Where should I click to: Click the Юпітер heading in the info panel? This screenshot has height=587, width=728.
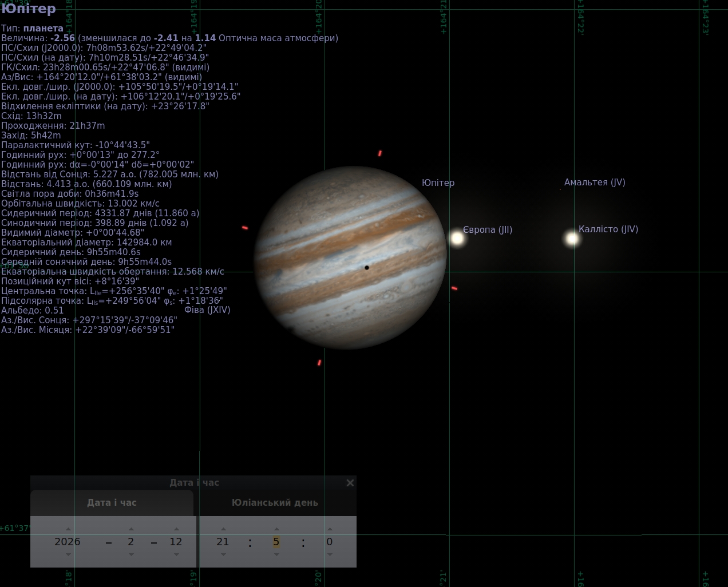point(29,9)
